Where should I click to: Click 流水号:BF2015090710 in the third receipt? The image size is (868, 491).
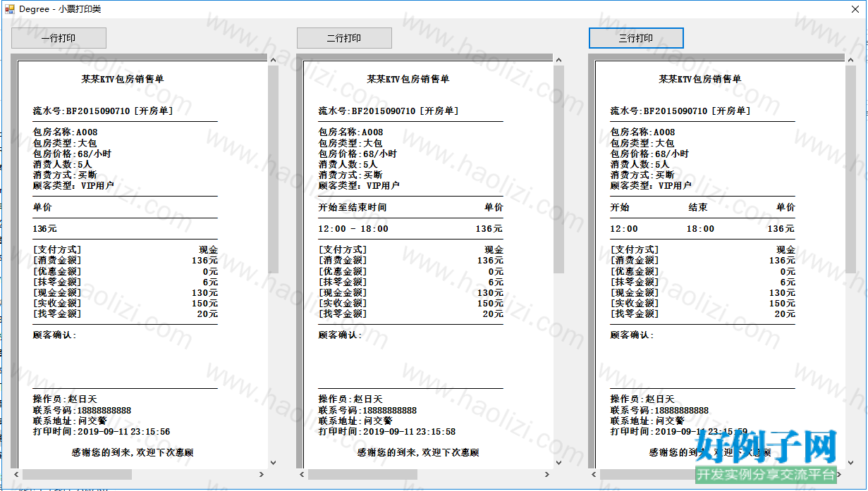(659, 111)
